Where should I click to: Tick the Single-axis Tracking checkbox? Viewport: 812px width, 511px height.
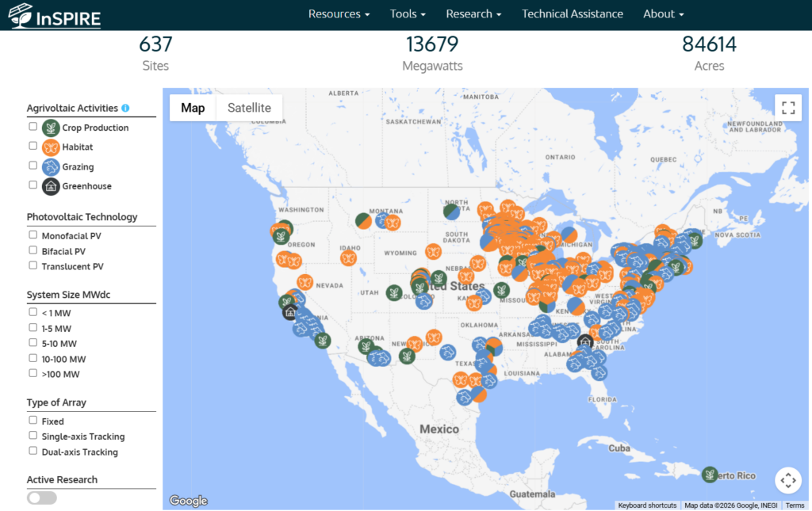pos(33,436)
